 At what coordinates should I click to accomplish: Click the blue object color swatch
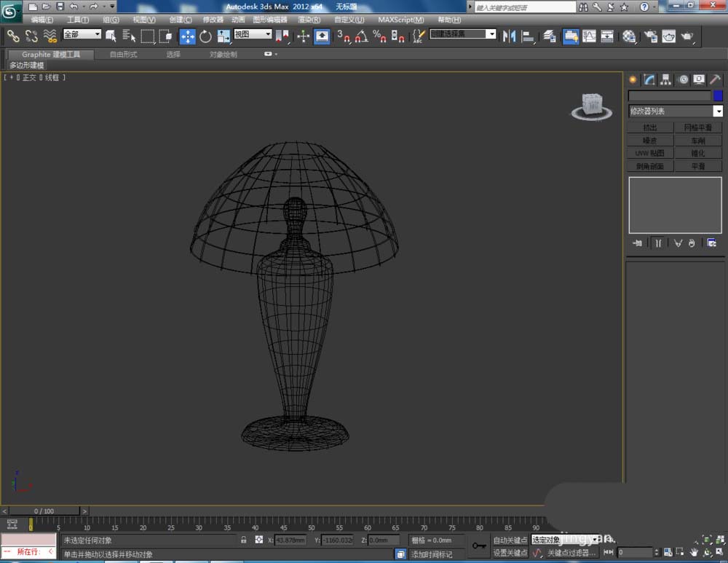[x=718, y=95]
